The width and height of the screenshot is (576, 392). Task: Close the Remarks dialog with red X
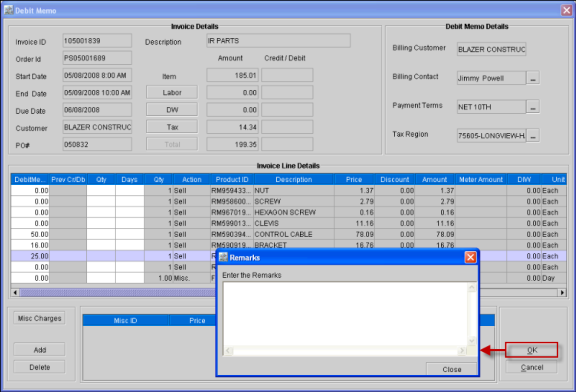pos(470,258)
